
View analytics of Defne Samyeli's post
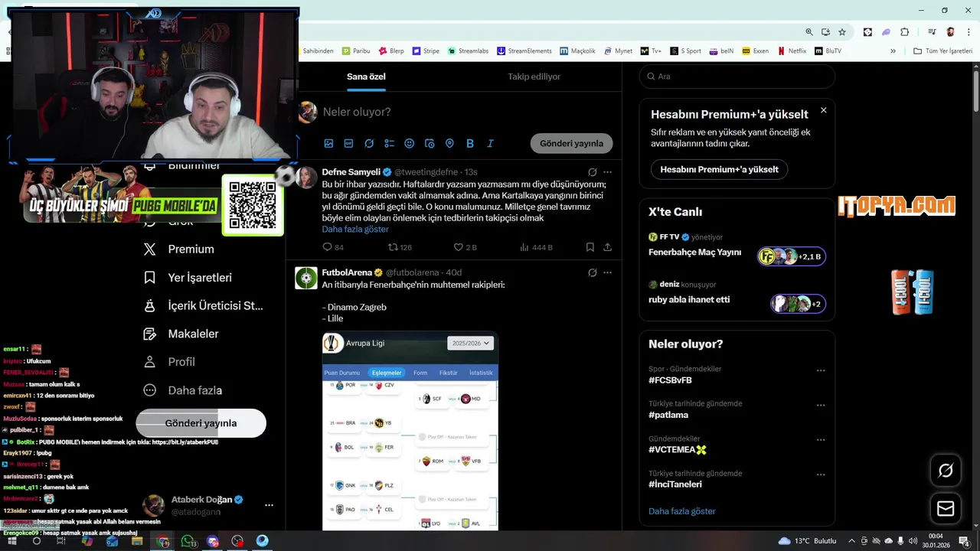[536, 247]
